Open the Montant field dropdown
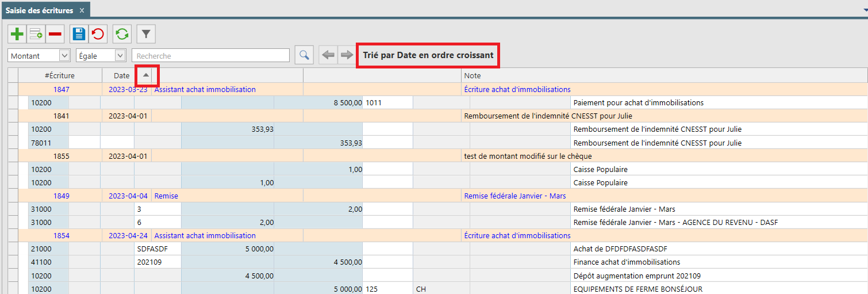 click(65, 56)
